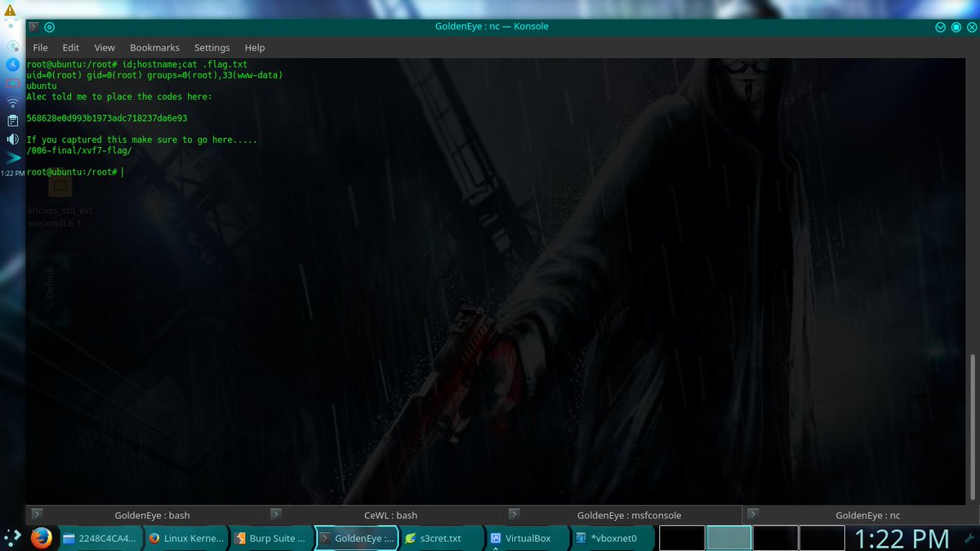Image resolution: width=980 pixels, height=551 pixels.
Task: Switch to the CeWL : bash tab
Action: (385, 515)
